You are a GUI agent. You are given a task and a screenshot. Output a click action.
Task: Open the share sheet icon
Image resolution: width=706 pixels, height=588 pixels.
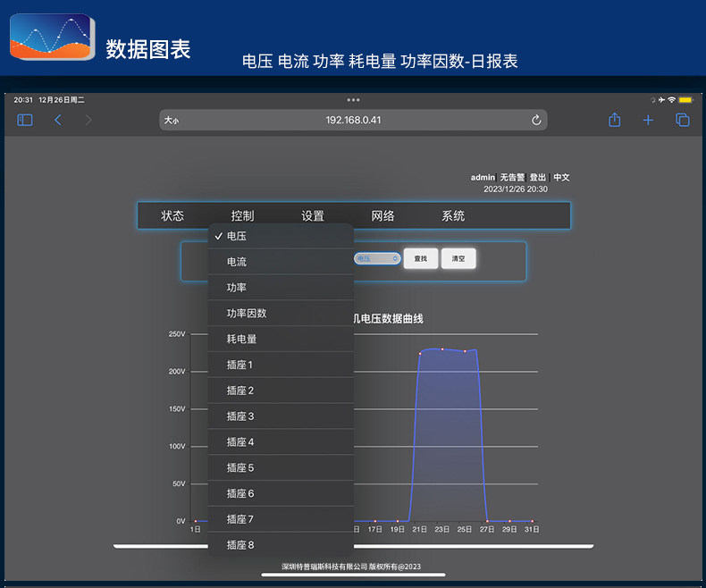pos(615,120)
